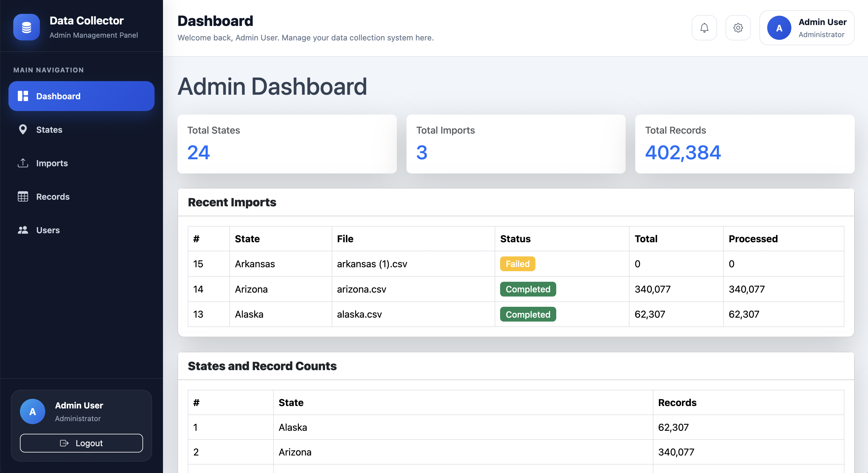Click the header Admin User avatar
The image size is (868, 473).
[779, 28]
